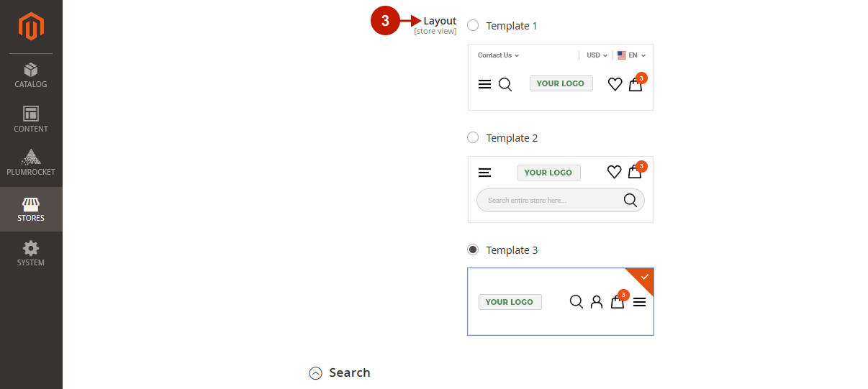Select the Template 3 radio button
Image resolution: width=868 pixels, height=389 pixels.
[473, 250]
